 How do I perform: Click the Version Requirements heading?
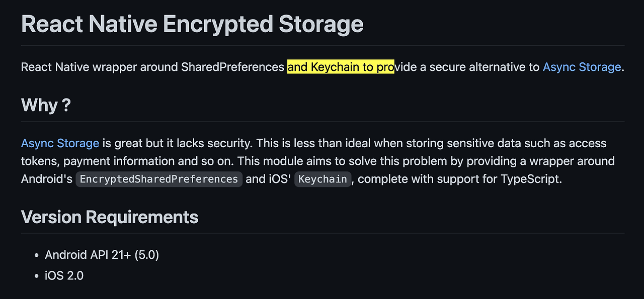pyautogui.click(x=110, y=217)
